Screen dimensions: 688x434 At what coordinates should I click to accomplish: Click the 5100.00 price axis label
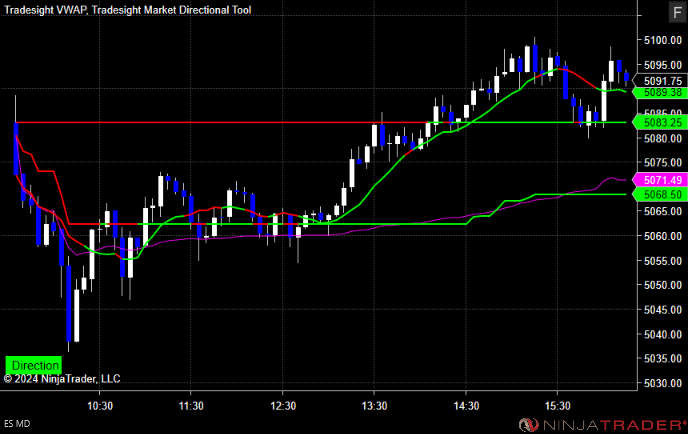click(x=663, y=40)
